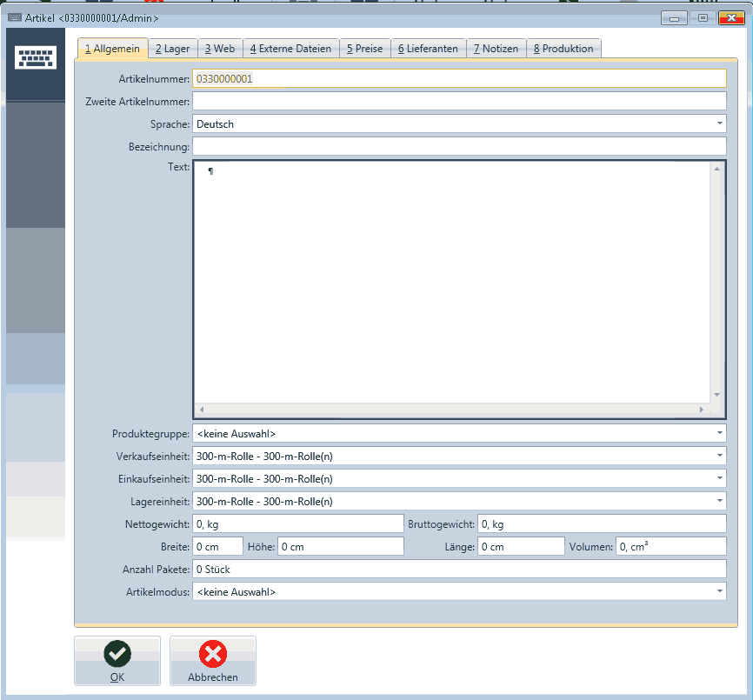Click the Text area horizontal scrollbar
Screen dimensions: 753x700
pyautogui.click(x=450, y=409)
